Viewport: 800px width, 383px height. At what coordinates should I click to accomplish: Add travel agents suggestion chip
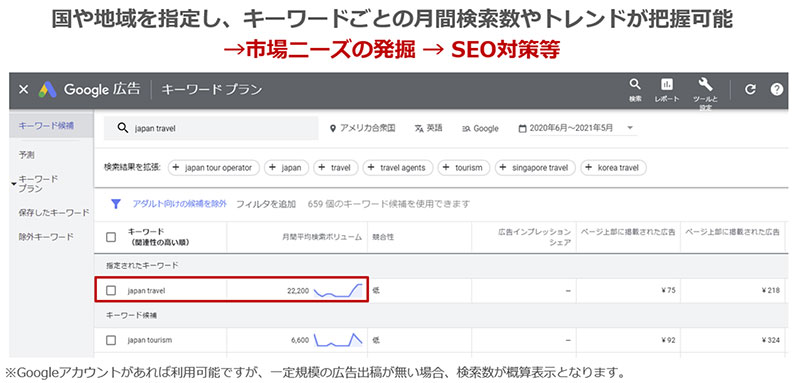pyautogui.click(x=398, y=167)
